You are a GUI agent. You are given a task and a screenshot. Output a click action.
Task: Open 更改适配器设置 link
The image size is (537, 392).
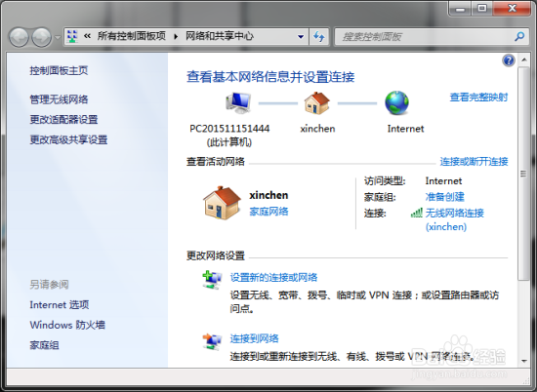point(63,119)
